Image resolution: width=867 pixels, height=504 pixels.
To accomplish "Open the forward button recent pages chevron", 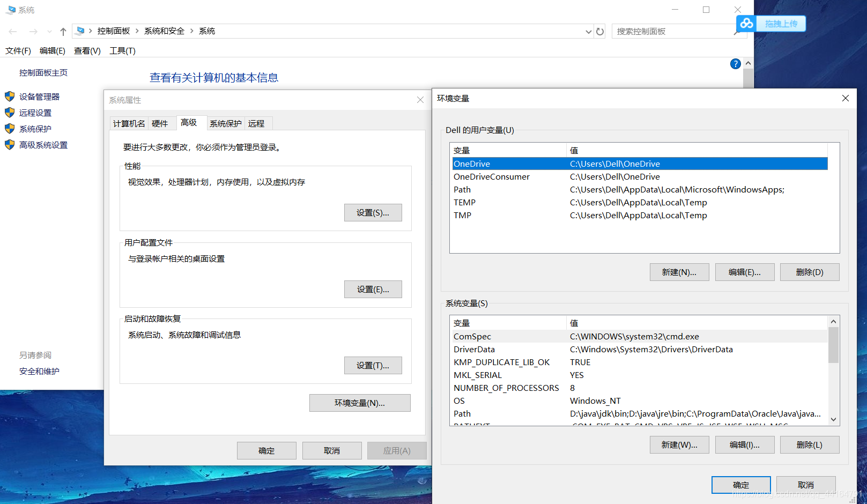I will pos(49,32).
